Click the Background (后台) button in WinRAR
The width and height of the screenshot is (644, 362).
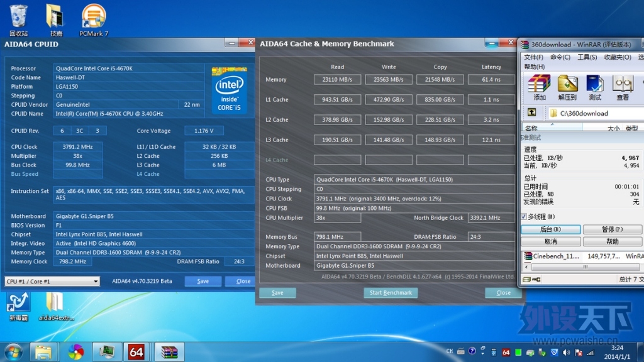pos(551,229)
